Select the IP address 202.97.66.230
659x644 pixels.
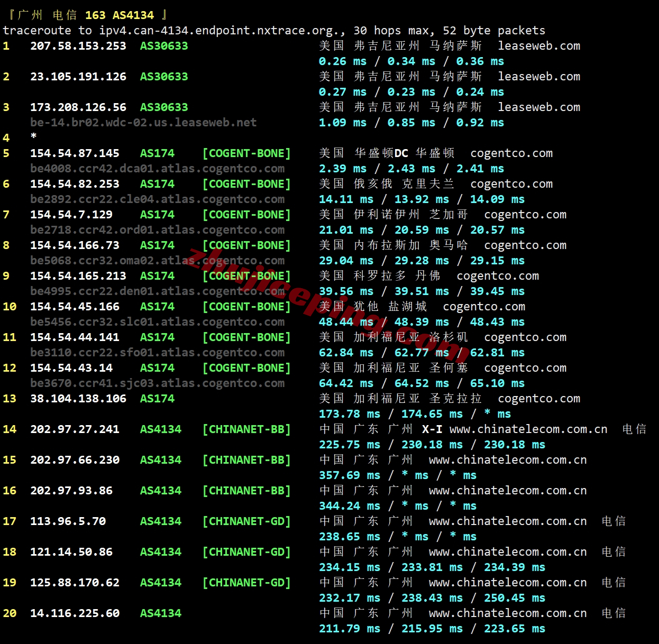click(75, 460)
